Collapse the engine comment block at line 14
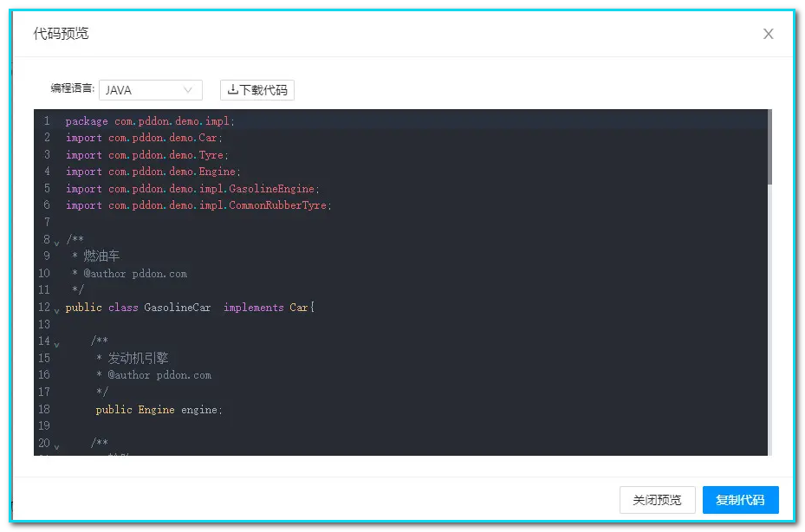Screen dimensions: 805x532 click(55, 345)
